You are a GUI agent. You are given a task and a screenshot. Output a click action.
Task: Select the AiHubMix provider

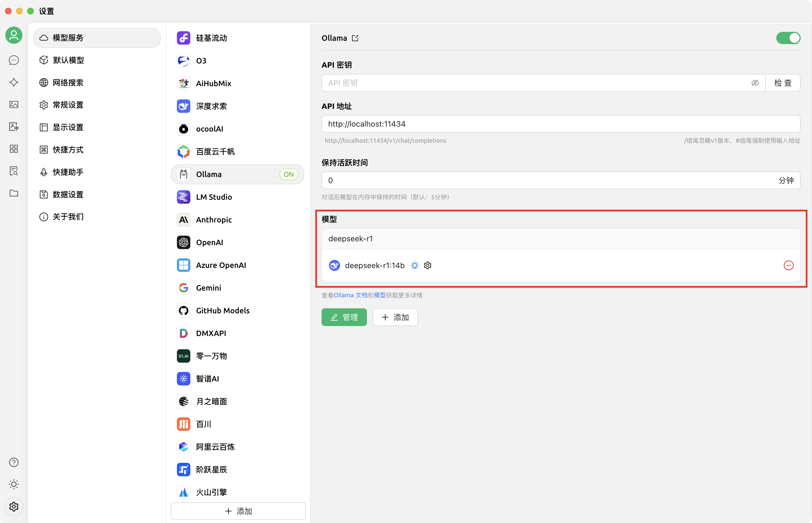(238, 84)
